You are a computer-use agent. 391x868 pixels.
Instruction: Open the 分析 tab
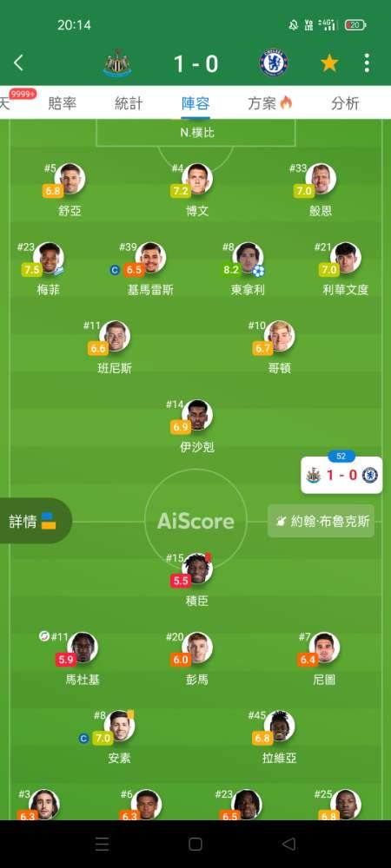pos(345,103)
